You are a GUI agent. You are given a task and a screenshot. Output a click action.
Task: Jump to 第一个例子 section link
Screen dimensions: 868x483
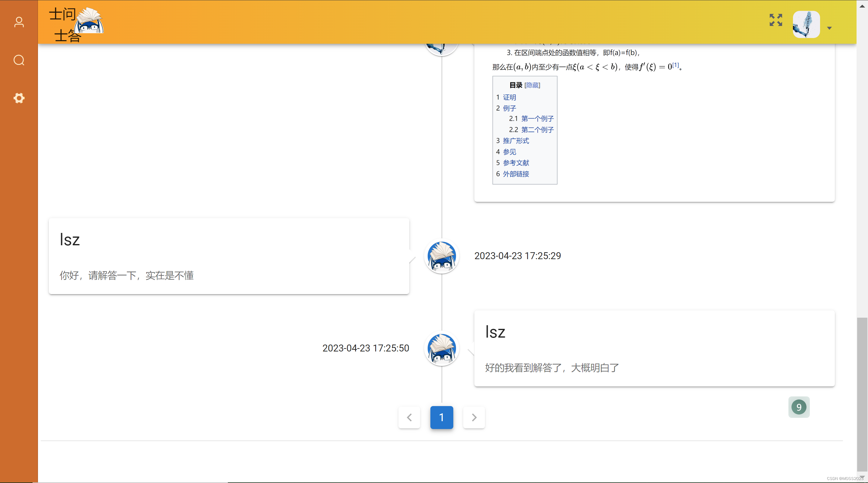(537, 119)
